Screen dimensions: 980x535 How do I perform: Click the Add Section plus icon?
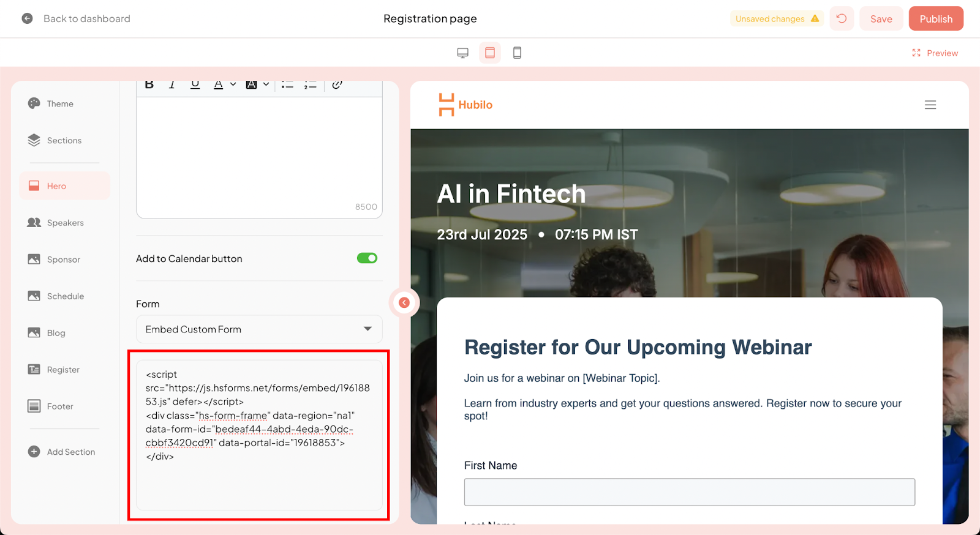pos(34,452)
